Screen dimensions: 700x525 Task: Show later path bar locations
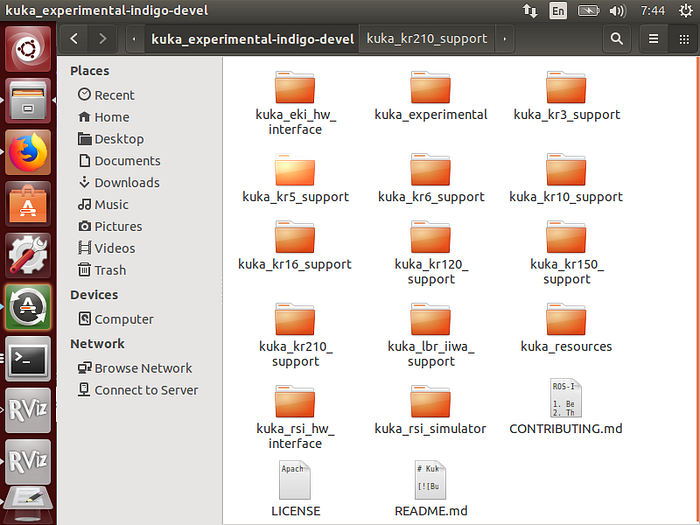[x=505, y=39]
